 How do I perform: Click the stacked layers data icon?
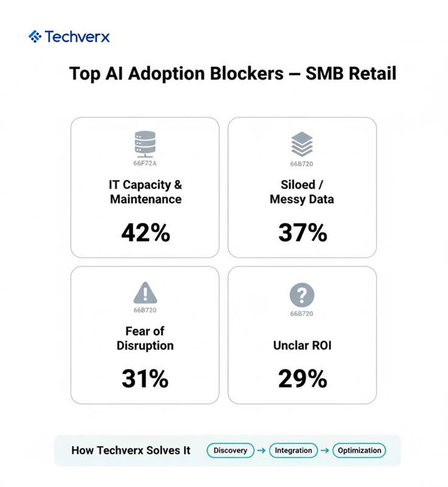[302, 145]
